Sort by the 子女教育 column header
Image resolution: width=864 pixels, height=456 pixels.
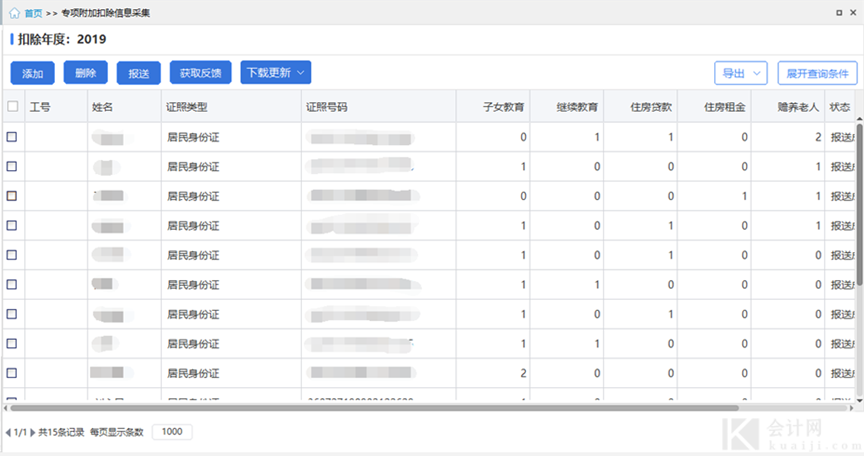[502, 106]
